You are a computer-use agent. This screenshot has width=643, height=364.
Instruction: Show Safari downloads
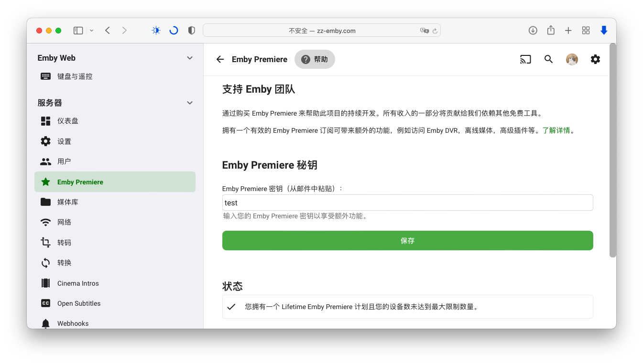pos(533,31)
